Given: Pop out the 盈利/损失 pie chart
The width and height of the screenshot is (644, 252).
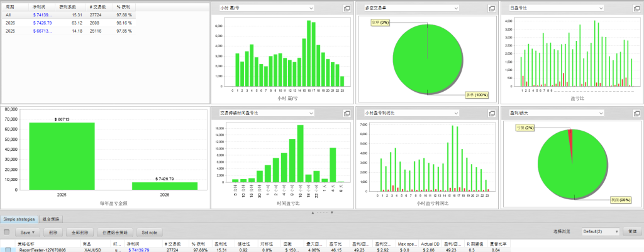Looking at the screenshot, I should click(635, 113).
